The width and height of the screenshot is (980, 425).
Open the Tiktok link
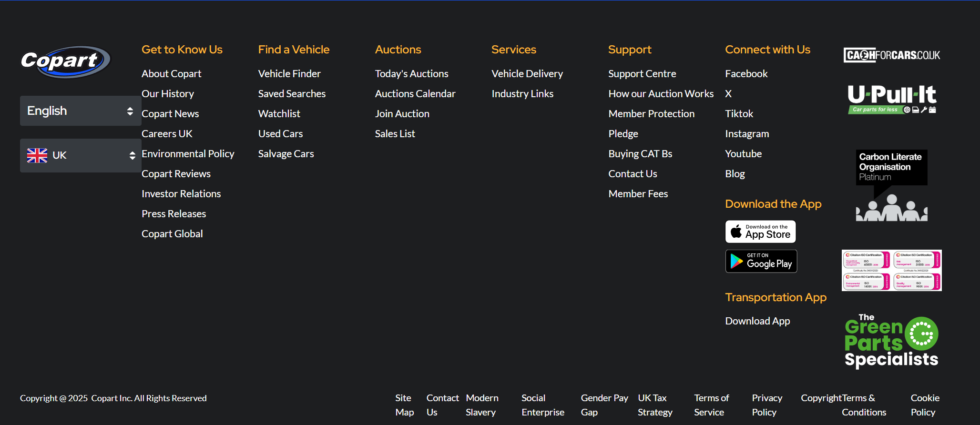click(739, 114)
